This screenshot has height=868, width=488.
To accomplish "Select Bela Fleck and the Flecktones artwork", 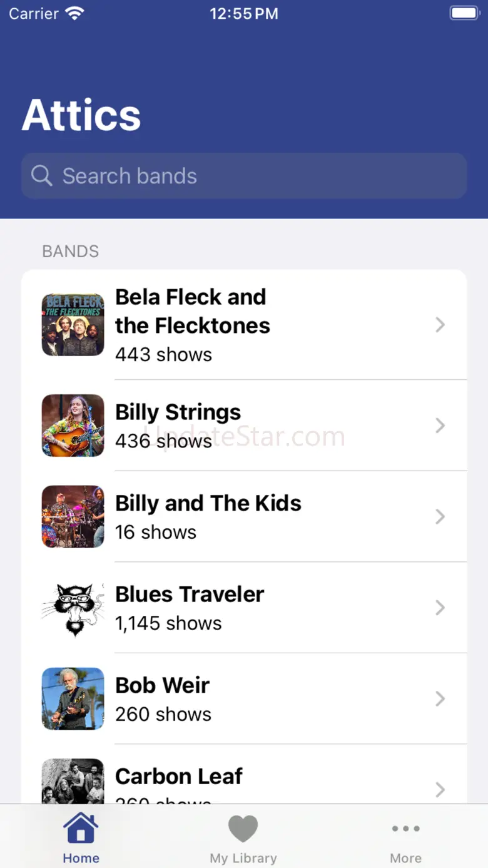I will [x=73, y=325].
